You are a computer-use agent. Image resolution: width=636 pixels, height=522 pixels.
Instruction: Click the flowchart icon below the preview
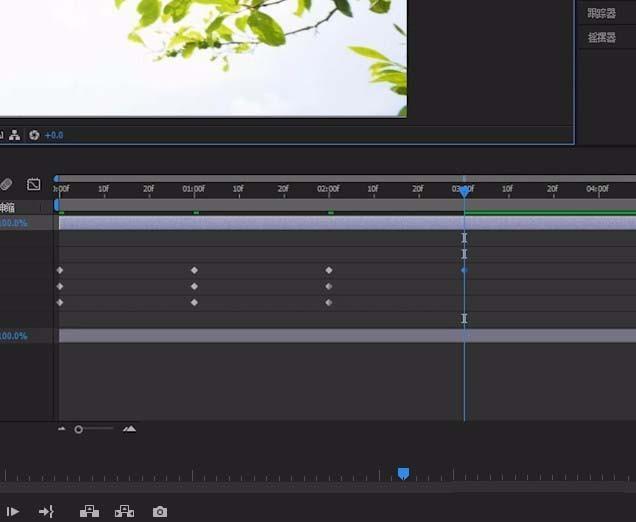point(17,135)
